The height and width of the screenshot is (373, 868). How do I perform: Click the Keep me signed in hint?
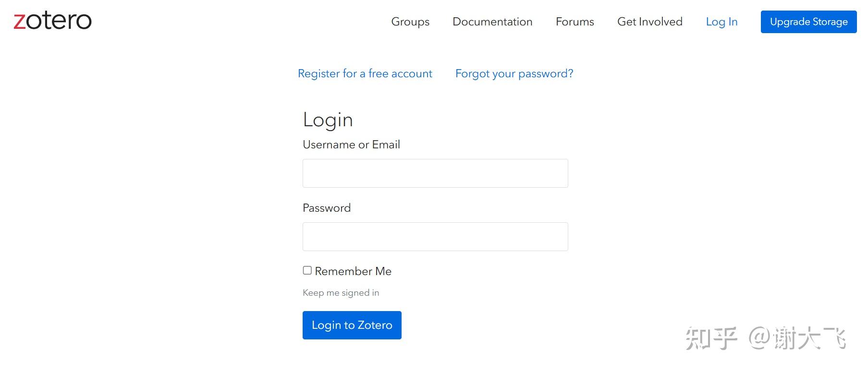tap(341, 293)
